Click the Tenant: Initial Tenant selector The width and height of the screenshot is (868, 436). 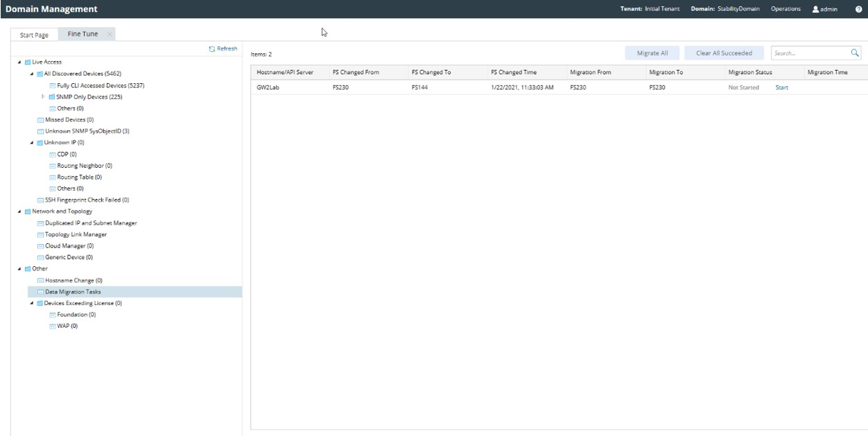tap(650, 9)
